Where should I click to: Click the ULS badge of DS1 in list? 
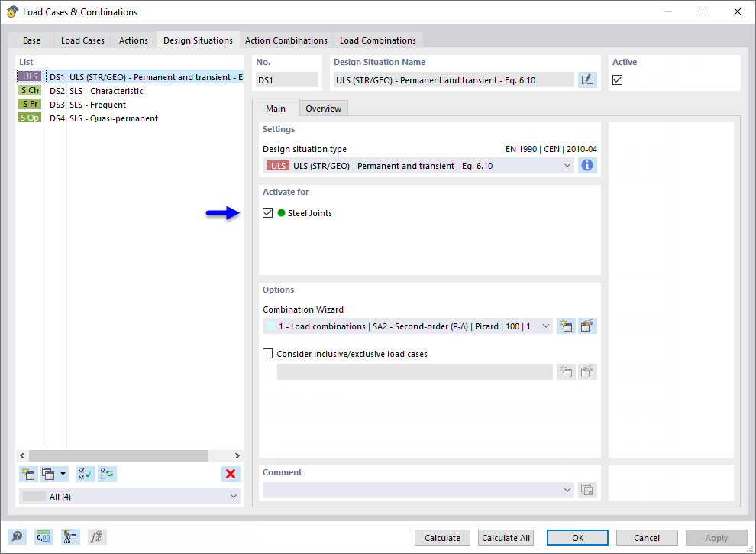click(30, 76)
